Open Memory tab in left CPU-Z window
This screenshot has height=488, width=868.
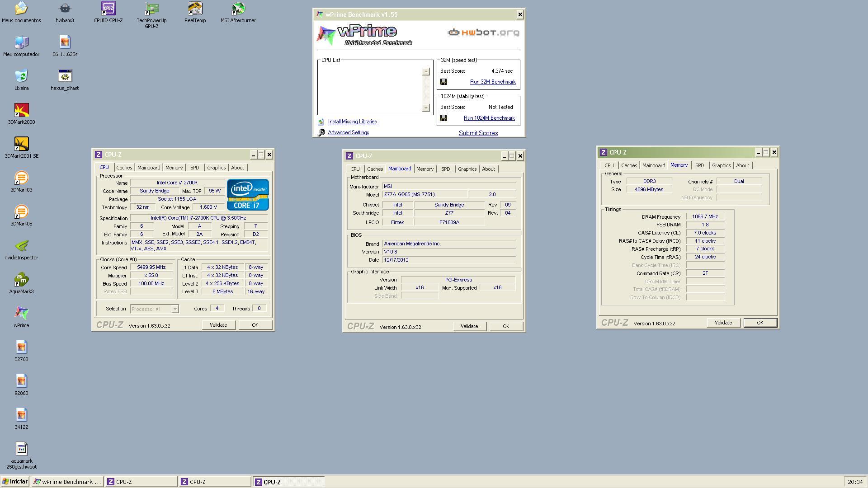point(174,168)
